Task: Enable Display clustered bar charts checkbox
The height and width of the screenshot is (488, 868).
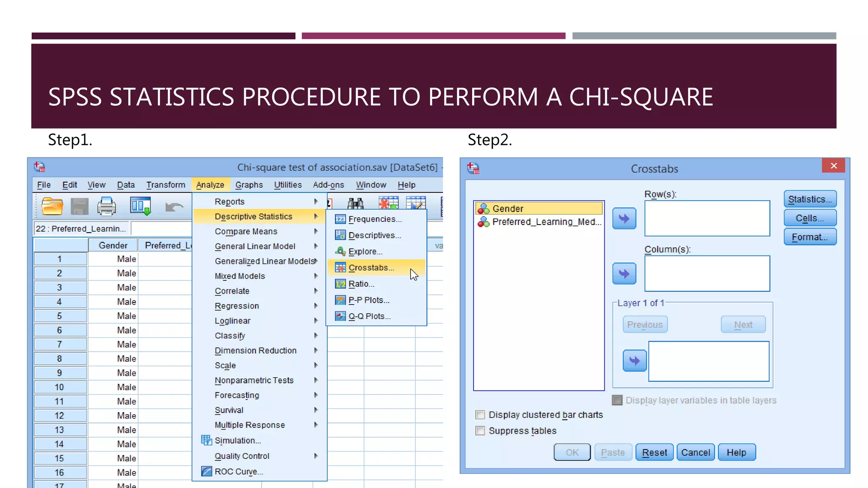Action: coord(480,414)
